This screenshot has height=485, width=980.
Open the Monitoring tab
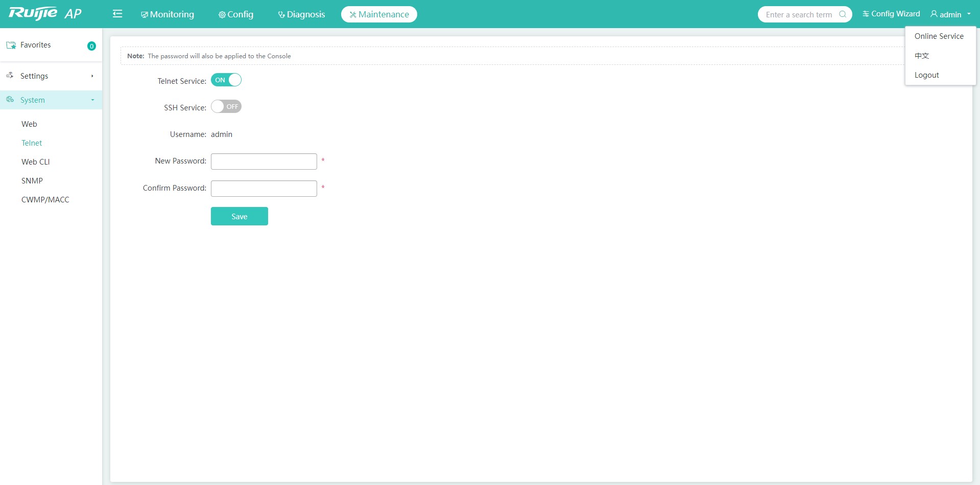(x=168, y=14)
